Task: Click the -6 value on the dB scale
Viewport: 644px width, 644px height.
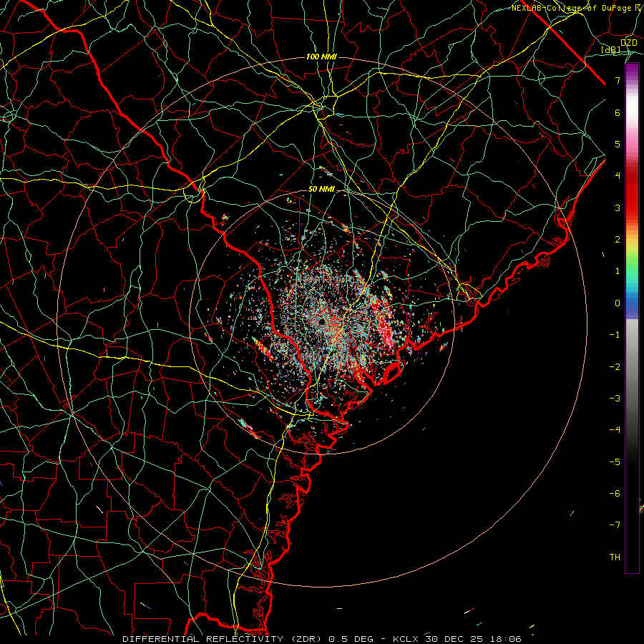Action: 615,494
